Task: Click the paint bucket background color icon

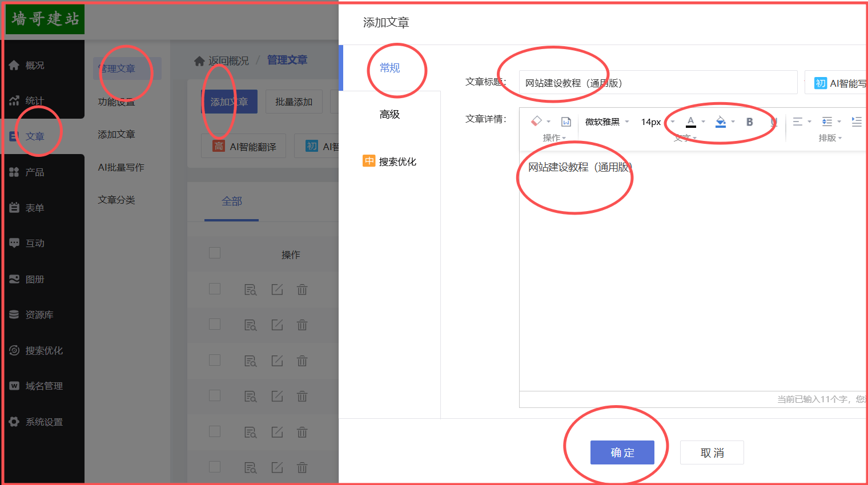Action: pyautogui.click(x=721, y=122)
